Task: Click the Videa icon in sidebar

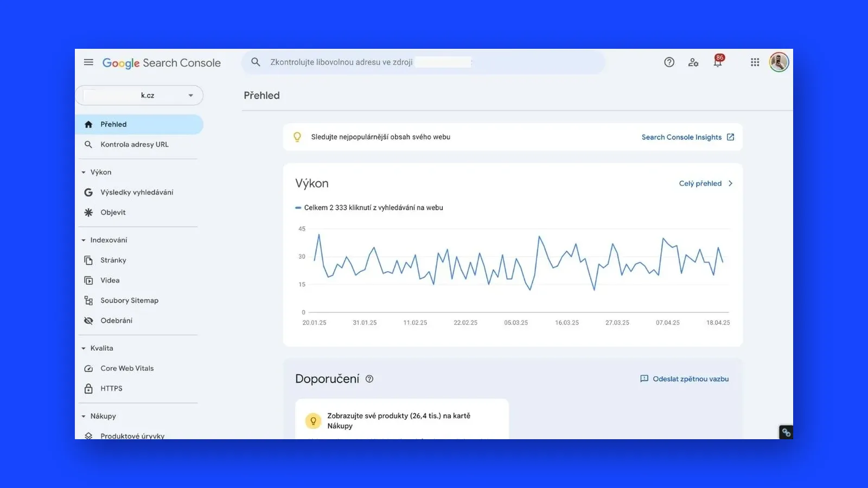Action: coord(88,280)
